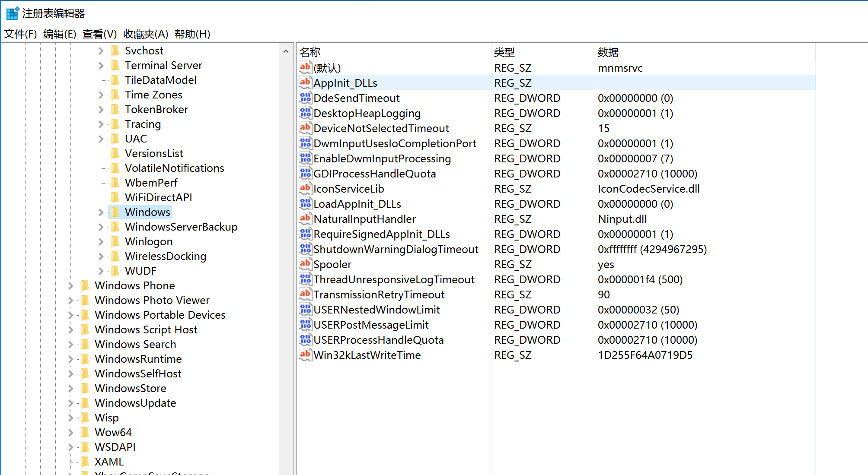Click the LoadAppInit_DLLs binary icon

tap(305, 203)
